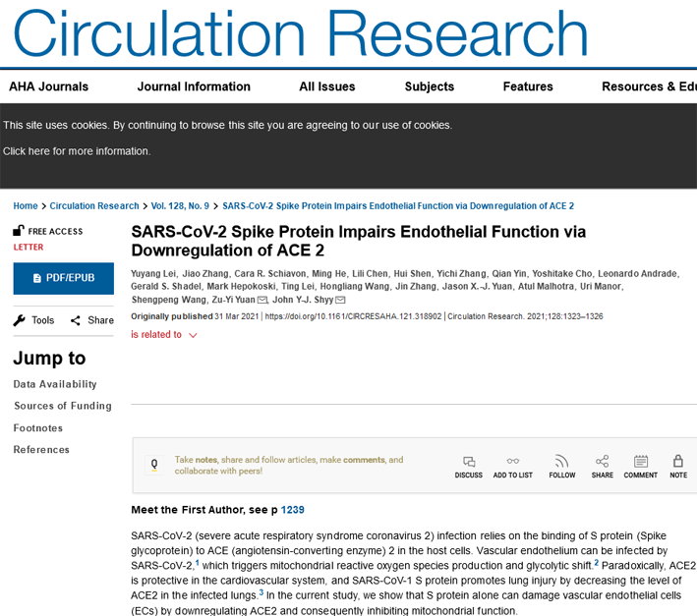Click the Share icon in annotation toolbar
The width and height of the screenshot is (697, 616).
(x=602, y=462)
